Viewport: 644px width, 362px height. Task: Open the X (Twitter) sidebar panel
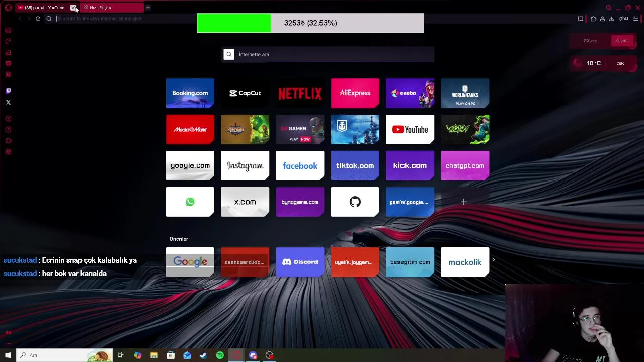point(8,102)
